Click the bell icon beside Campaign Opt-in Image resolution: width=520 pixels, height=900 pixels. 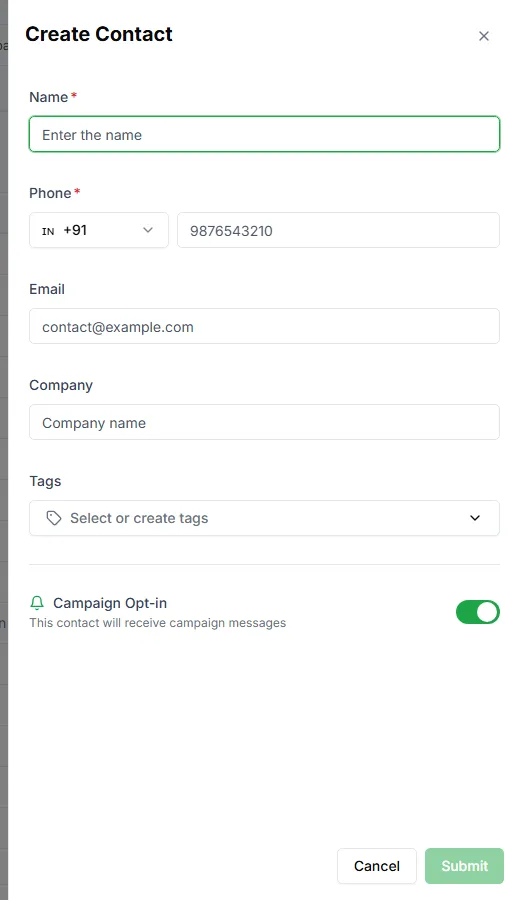coord(37,603)
